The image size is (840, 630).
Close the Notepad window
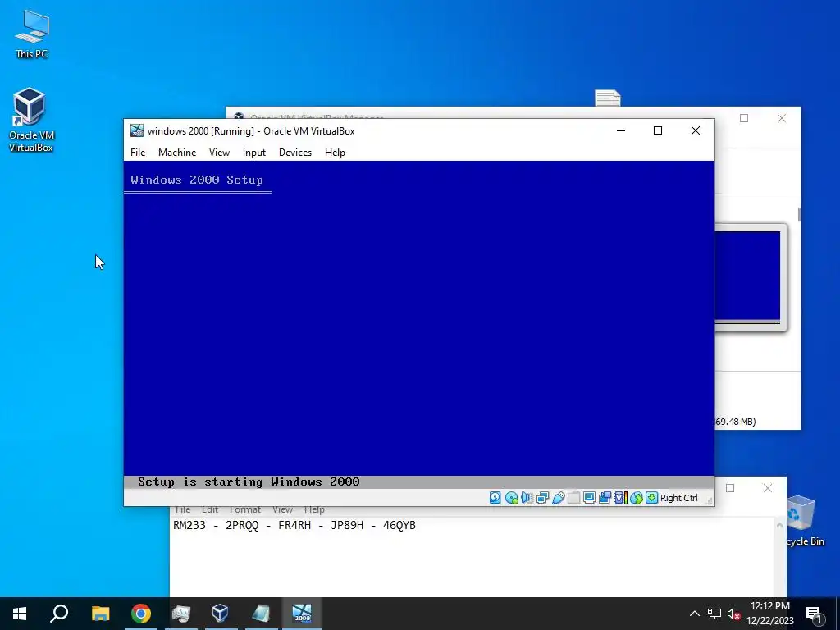click(x=768, y=488)
